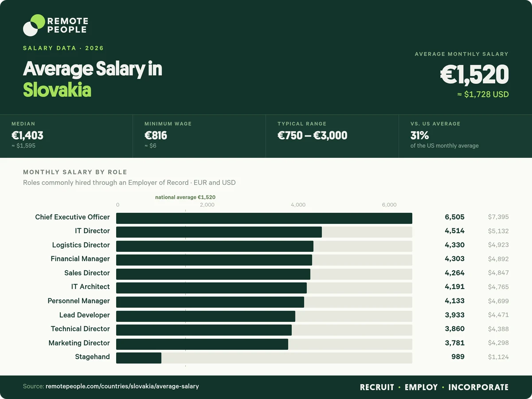Screen dimensions: 532x399
Task: Click the $4,847 USD value
Action: click(498, 273)
